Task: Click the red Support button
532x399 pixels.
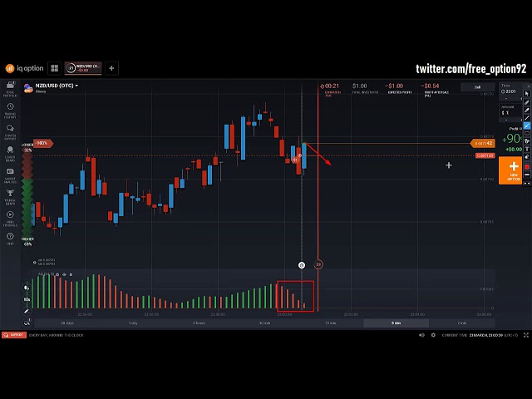Action: click(13, 335)
